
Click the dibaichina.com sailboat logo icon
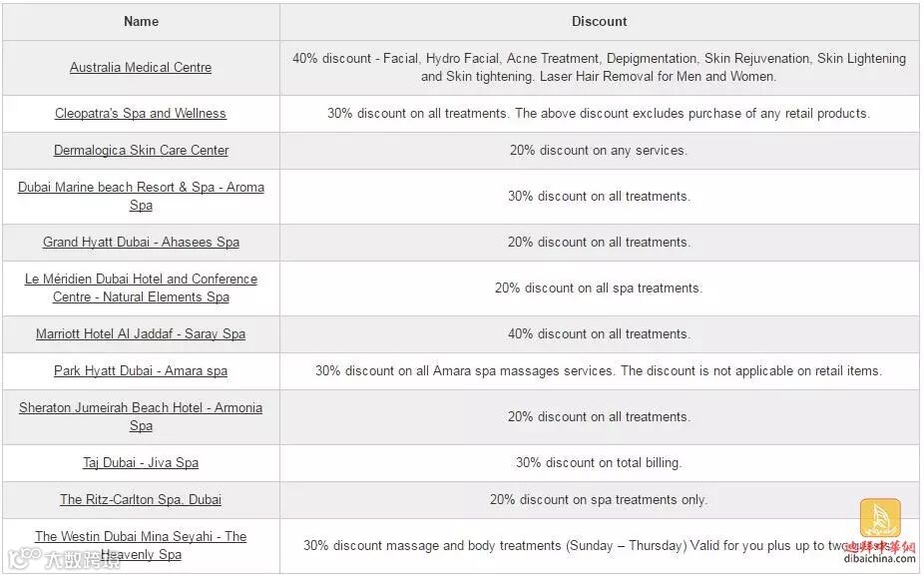point(880,519)
